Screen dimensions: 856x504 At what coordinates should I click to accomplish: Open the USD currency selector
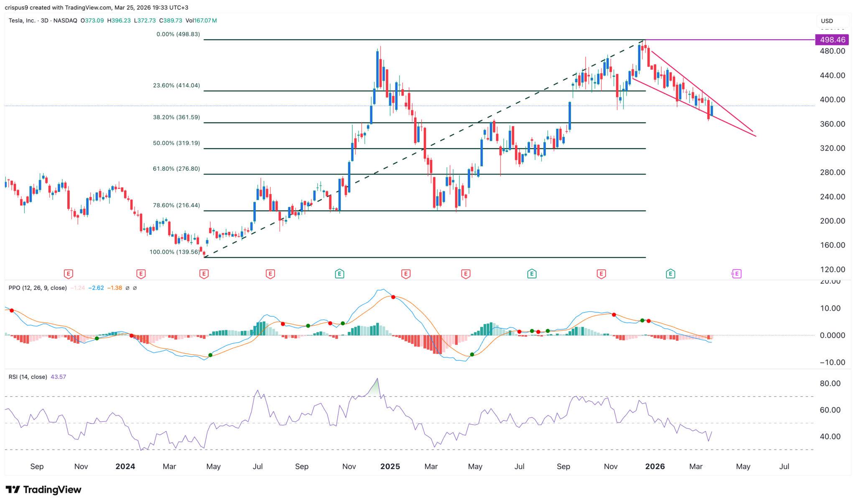click(832, 21)
